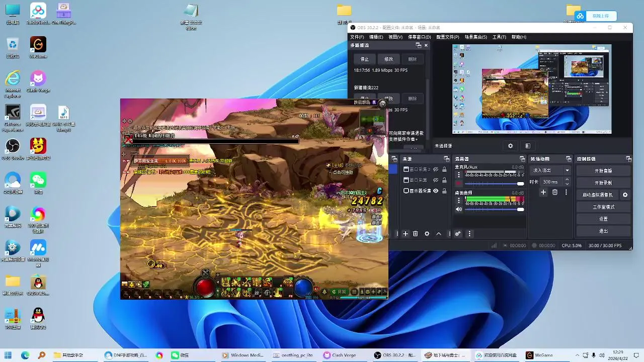Screen dimensions: 644x362
Task: Open 麦克风/Aux three-dot options menu
Action: pos(458,175)
